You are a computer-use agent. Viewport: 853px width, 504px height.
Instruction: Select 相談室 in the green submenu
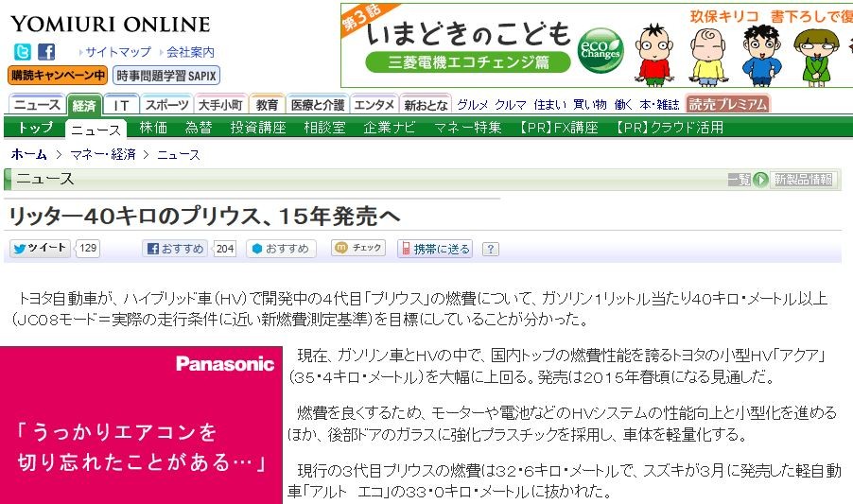click(324, 128)
